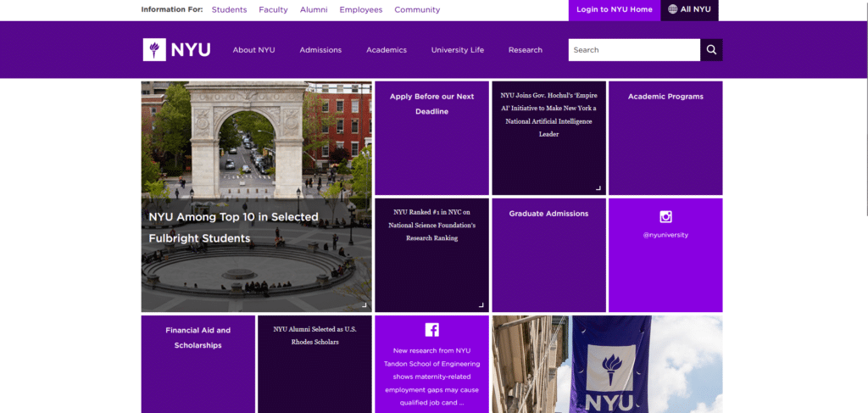Open NYU Among Top 10 Fulbright headline
Screen dimensions: 868x413
(x=234, y=227)
